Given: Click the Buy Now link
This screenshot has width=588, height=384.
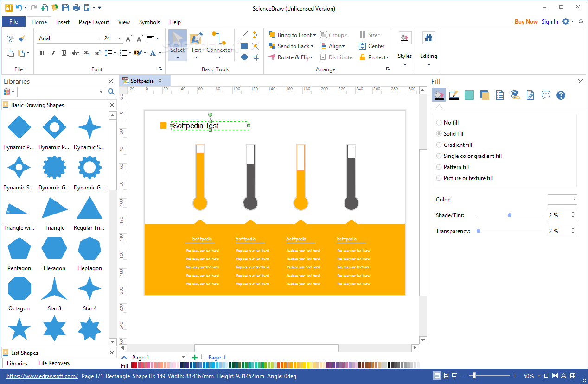Looking at the screenshot, I should (526, 22).
